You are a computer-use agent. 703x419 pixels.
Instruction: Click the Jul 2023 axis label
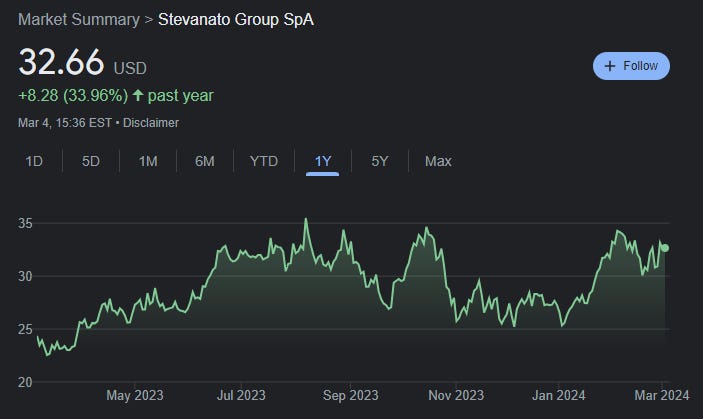pos(241,395)
